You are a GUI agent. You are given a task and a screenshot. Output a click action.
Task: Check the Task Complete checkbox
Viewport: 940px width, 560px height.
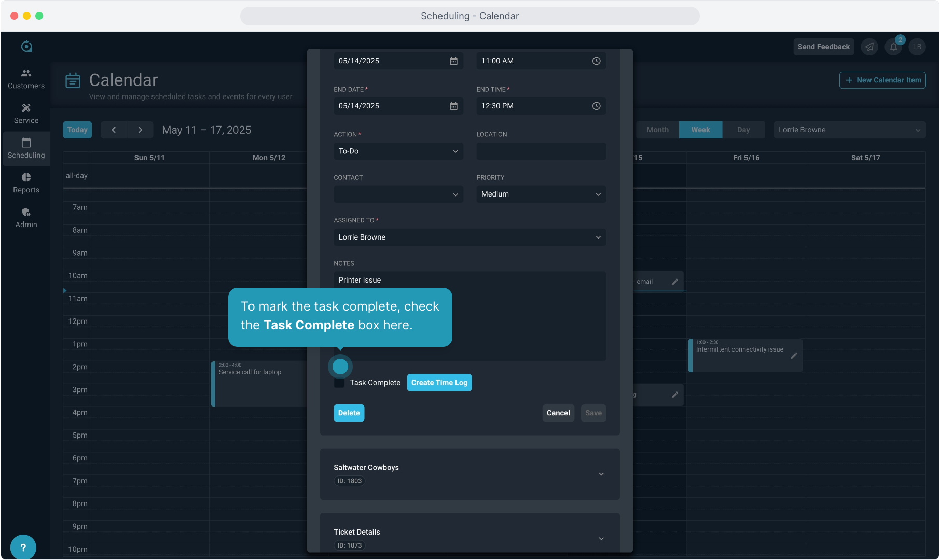point(339,383)
